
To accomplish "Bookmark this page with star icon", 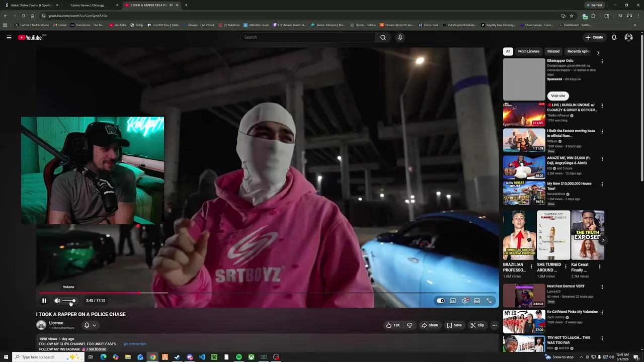I will point(572,16).
